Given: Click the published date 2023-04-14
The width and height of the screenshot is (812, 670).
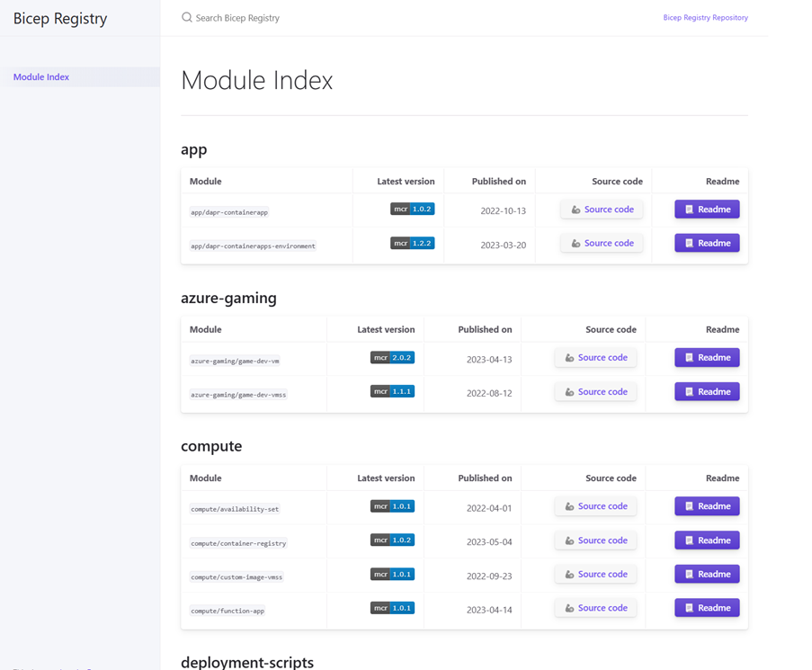Looking at the screenshot, I should [489, 610].
